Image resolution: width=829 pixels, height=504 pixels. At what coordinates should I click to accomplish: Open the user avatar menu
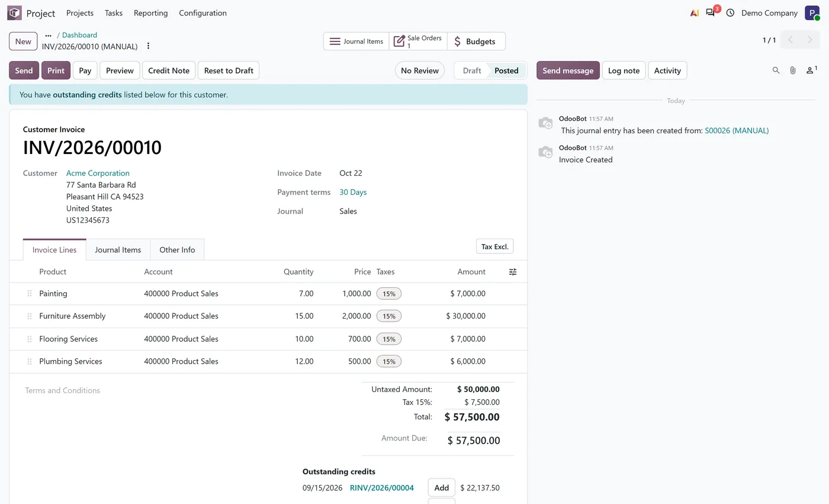[x=812, y=13]
